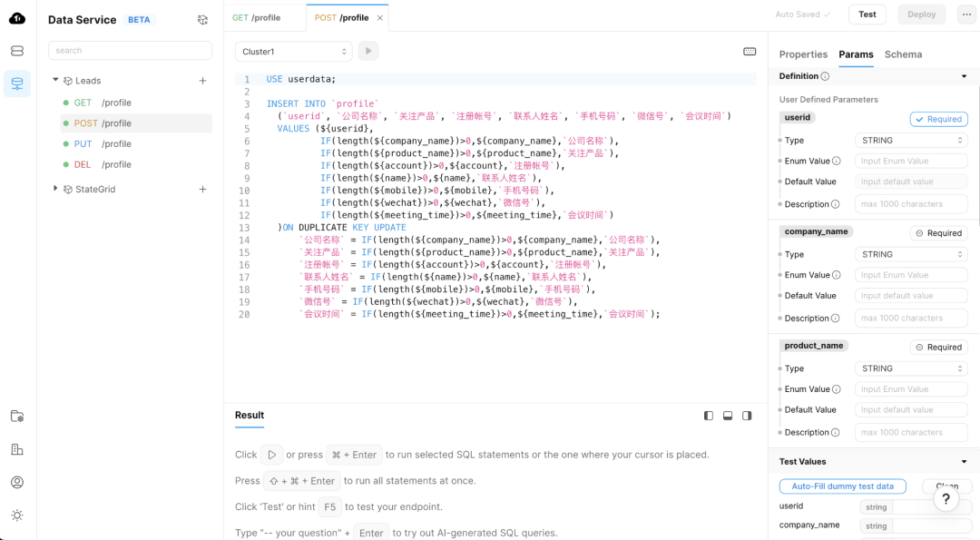
Task: Show info for Definition section
Action: (x=825, y=76)
